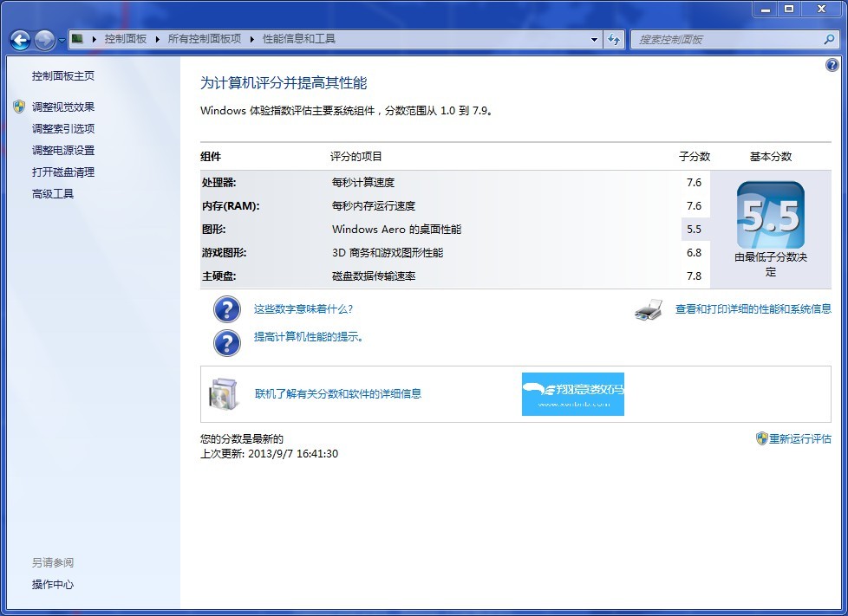Select the 处理器 row label
This screenshot has height=616, width=848.
pos(219,183)
